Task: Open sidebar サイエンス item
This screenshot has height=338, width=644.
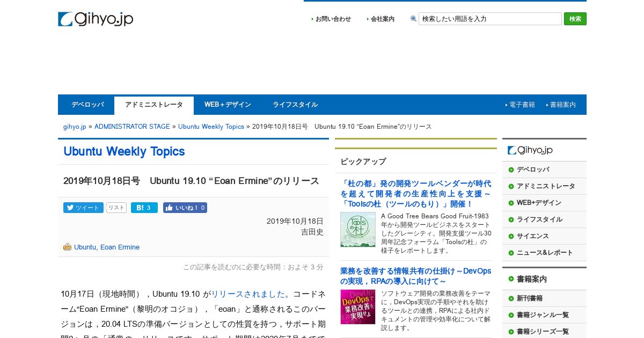Action: (x=544, y=236)
